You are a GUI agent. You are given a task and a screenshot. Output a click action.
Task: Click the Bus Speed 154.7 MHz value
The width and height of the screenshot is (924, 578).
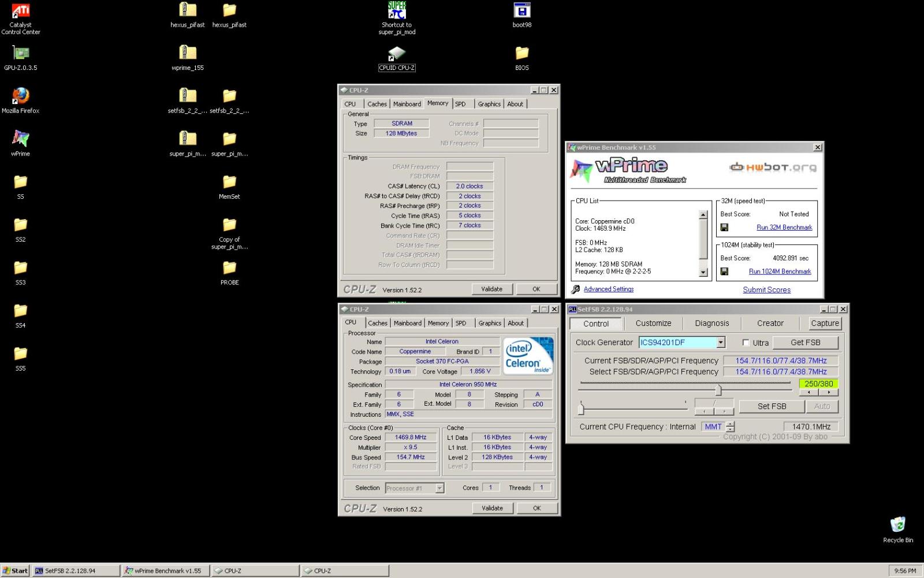pos(411,457)
